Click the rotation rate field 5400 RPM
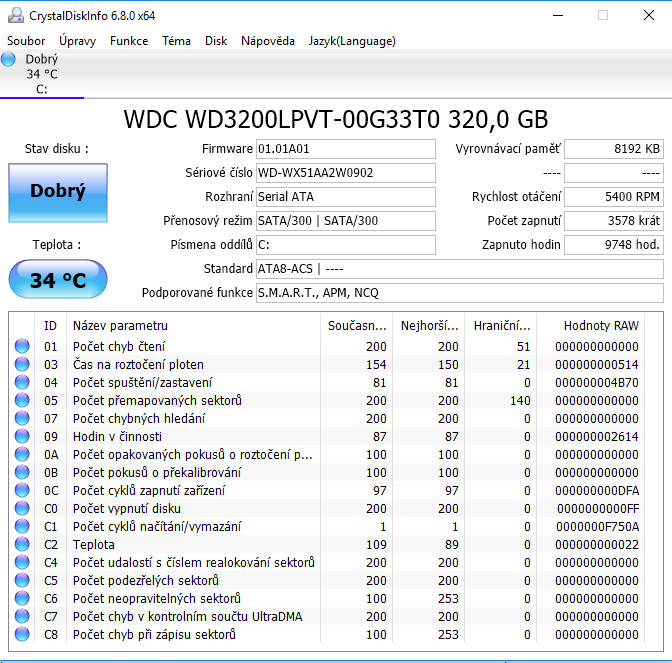Screen dimensions: 672x663 tap(614, 197)
